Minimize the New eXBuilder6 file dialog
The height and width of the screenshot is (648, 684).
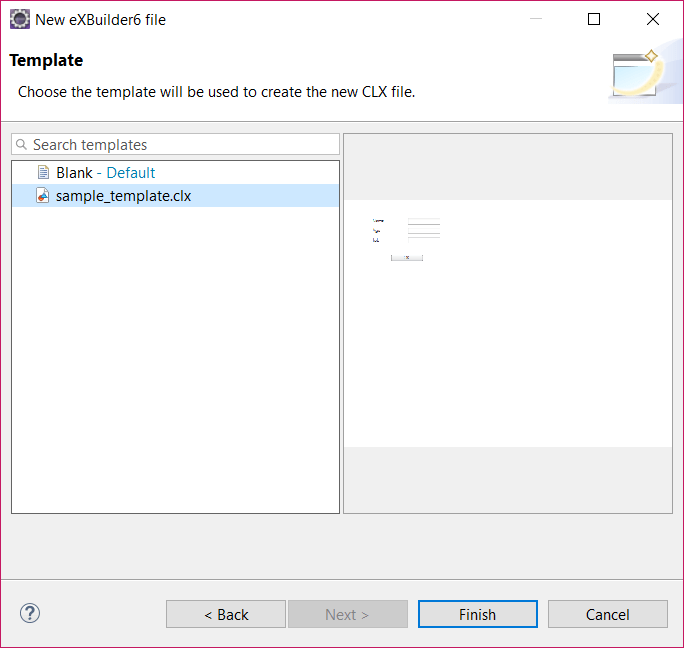(x=535, y=19)
